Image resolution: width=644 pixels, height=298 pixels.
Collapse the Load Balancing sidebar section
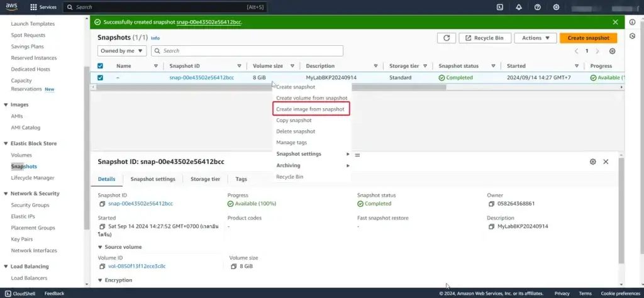click(6, 267)
